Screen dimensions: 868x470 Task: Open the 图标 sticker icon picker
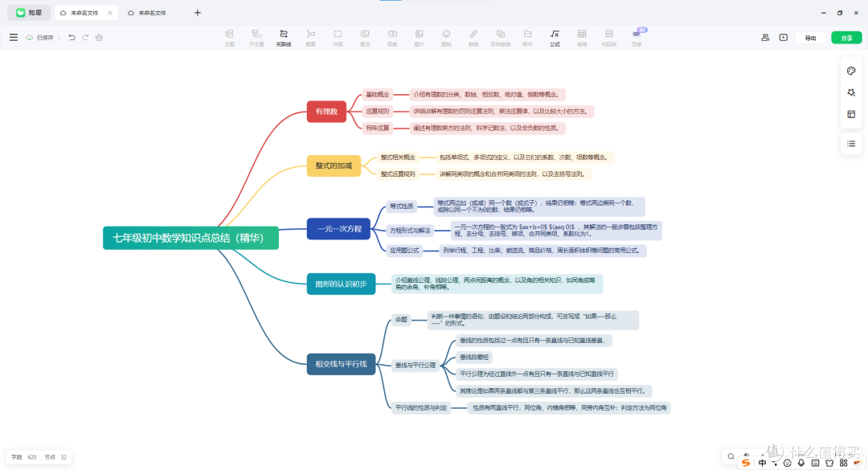point(446,38)
